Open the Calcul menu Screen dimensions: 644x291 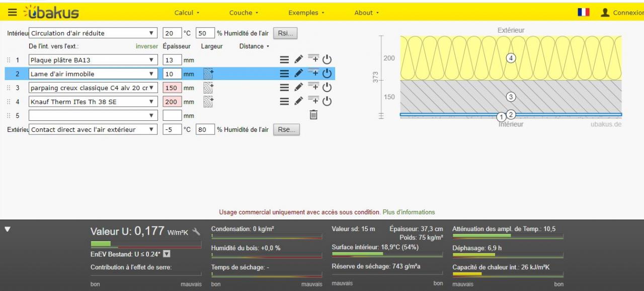pyautogui.click(x=187, y=13)
